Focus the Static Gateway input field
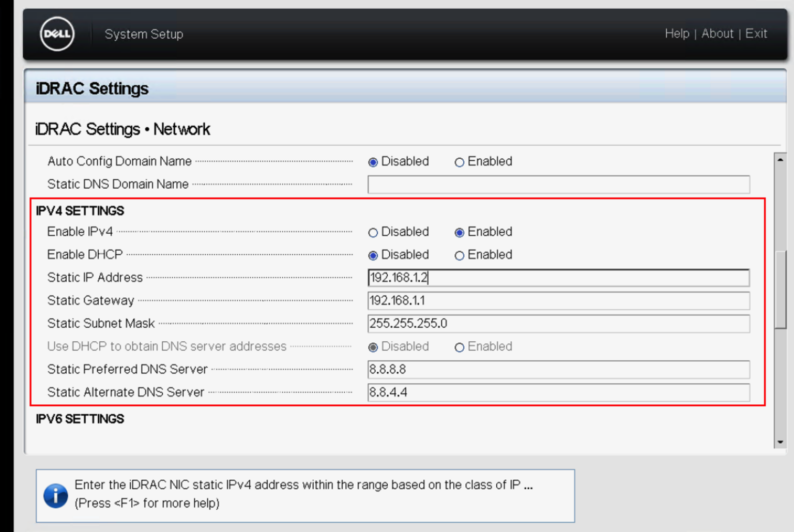 [x=558, y=300]
